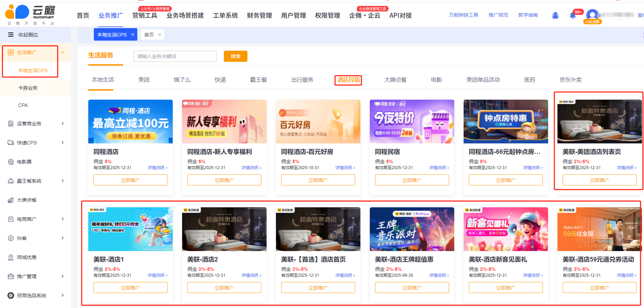
Task: Click the collapse sidebar hamburger icon
Action: click(11, 35)
